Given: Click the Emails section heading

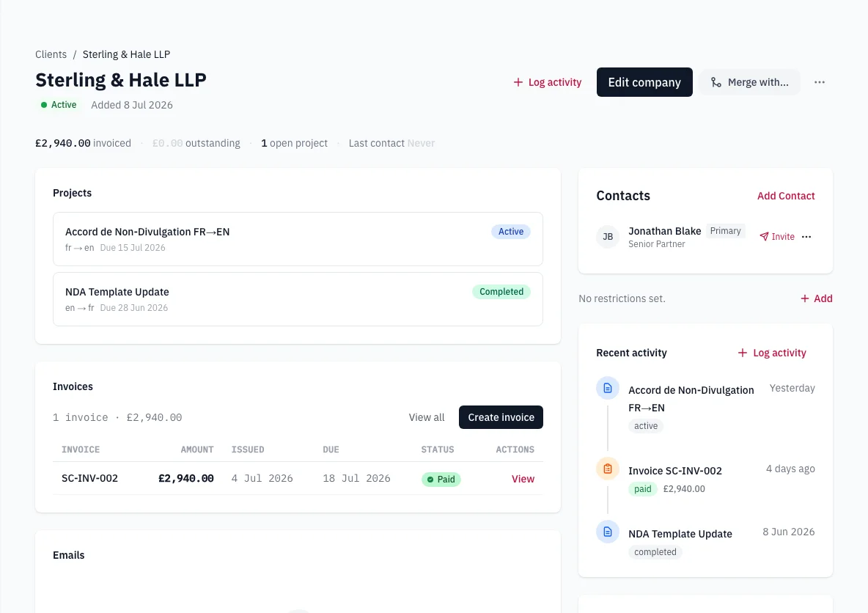Looking at the screenshot, I should [69, 555].
